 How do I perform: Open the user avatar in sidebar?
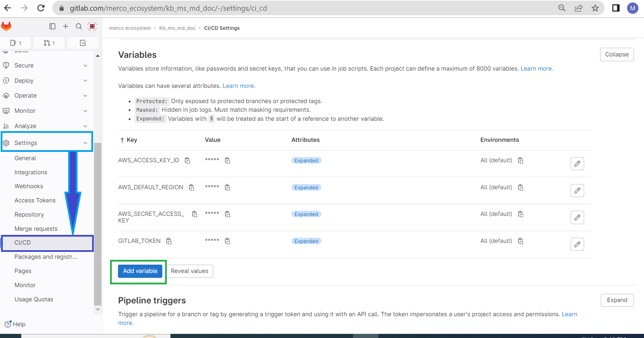(x=92, y=26)
